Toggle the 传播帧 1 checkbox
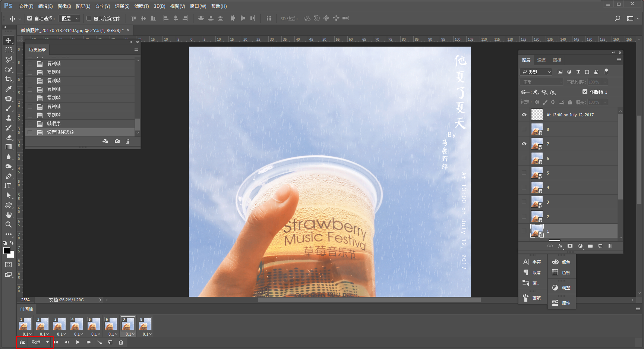The height and width of the screenshot is (349, 644). click(585, 92)
